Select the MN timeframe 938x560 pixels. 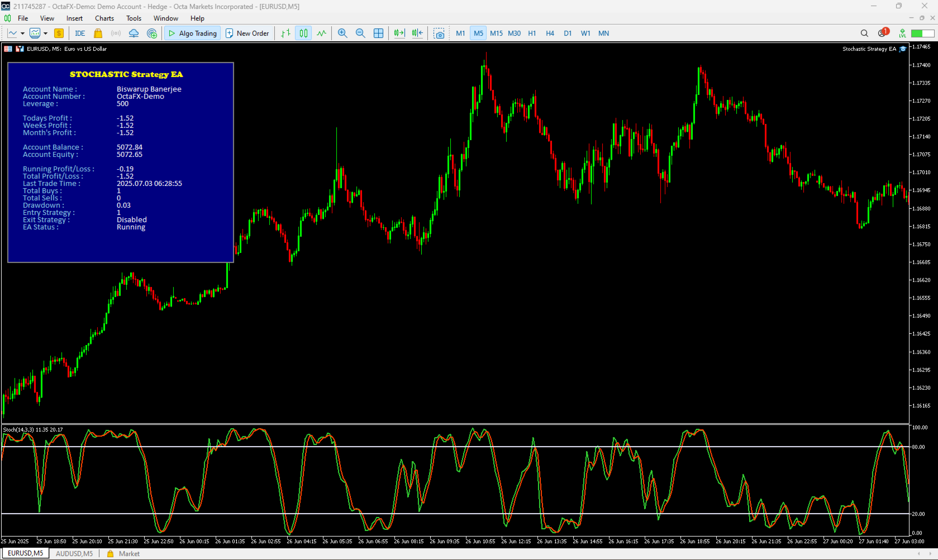click(x=603, y=33)
